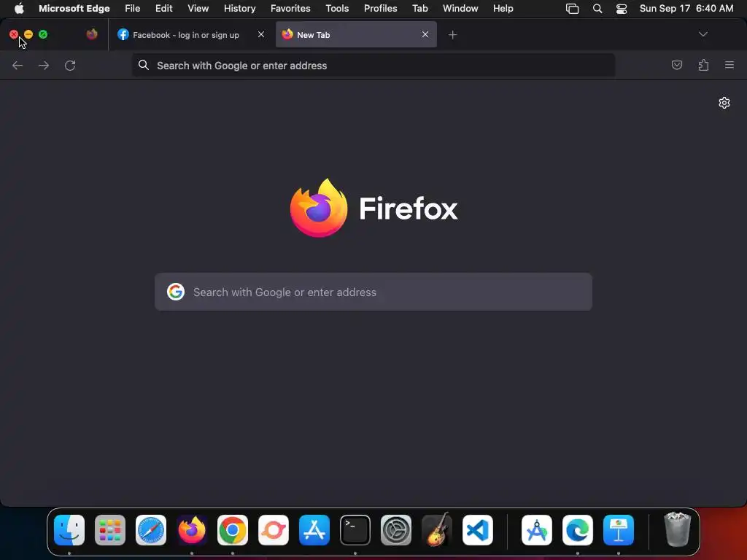Screen dimensions: 747x560
Task: Launch Keynote from the Dock
Action: (619, 530)
